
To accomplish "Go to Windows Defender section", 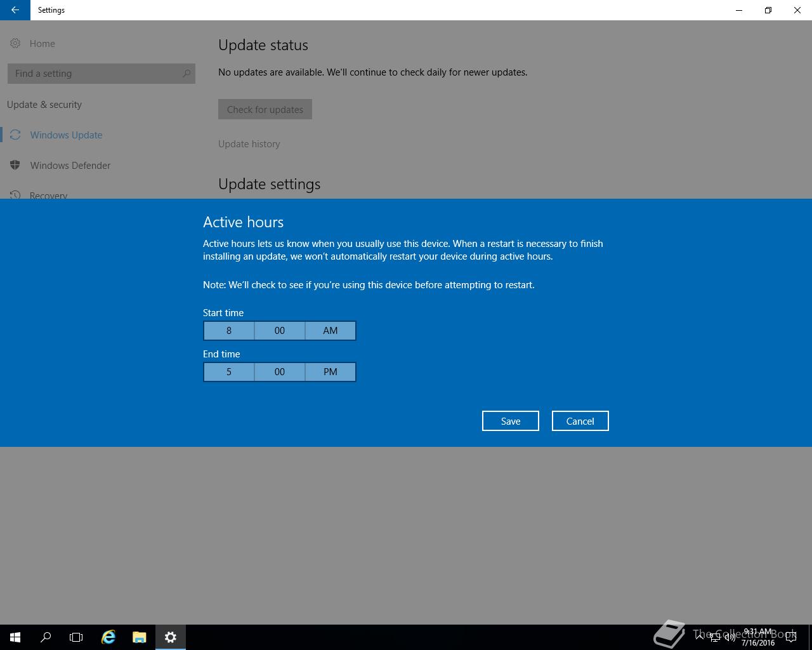I will [x=70, y=165].
